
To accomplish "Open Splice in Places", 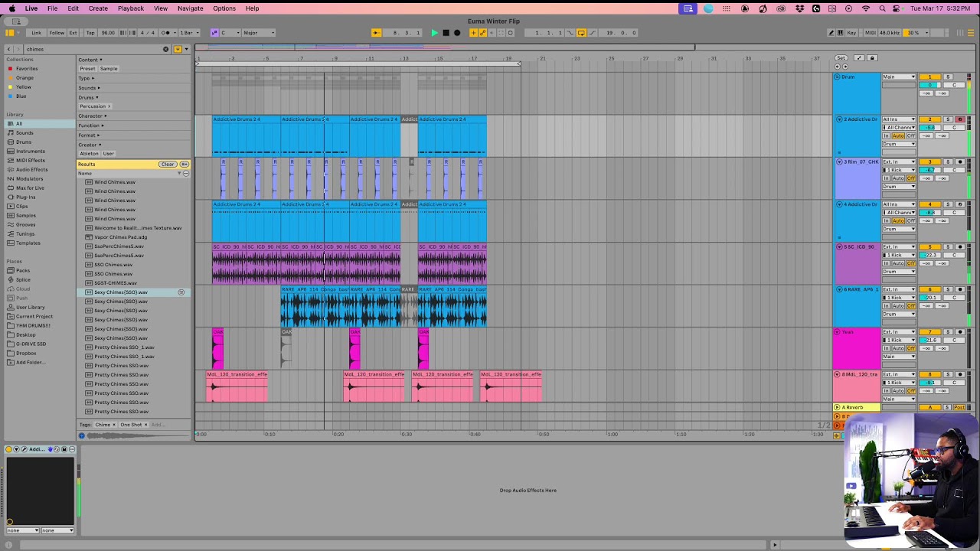I will coord(23,280).
